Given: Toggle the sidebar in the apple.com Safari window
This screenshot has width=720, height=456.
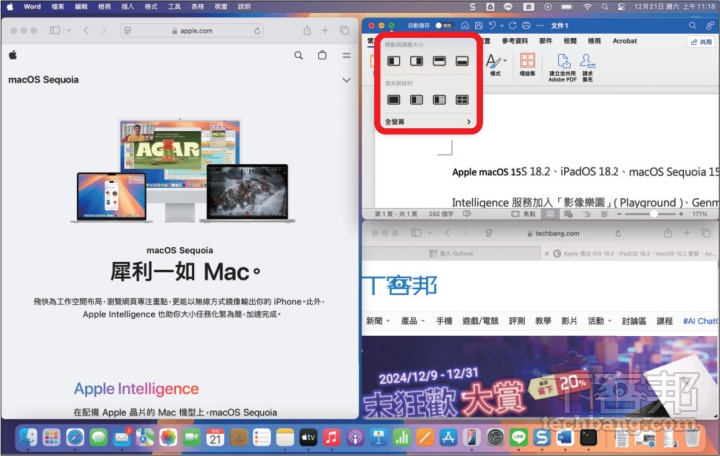Looking at the screenshot, I should click(55, 30).
